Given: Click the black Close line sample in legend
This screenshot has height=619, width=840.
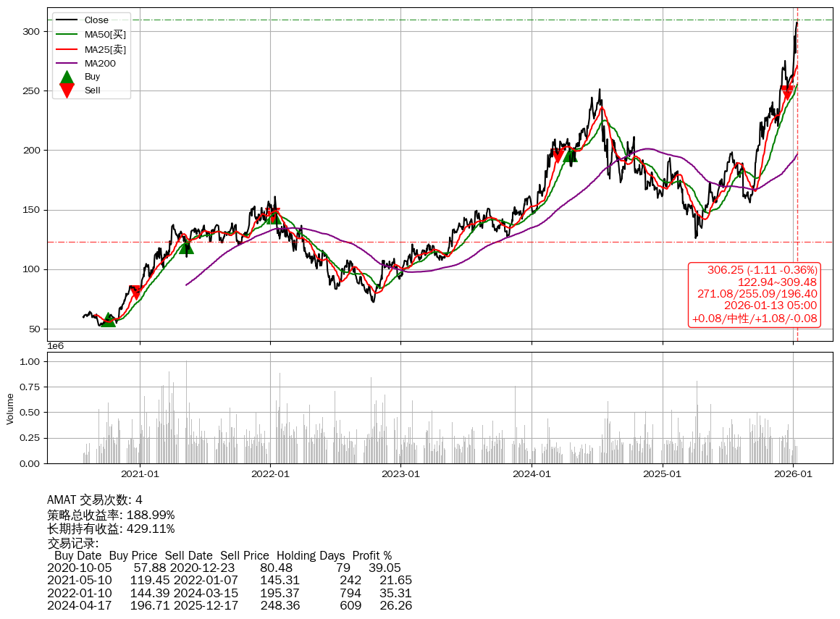Looking at the screenshot, I should coord(67,20).
